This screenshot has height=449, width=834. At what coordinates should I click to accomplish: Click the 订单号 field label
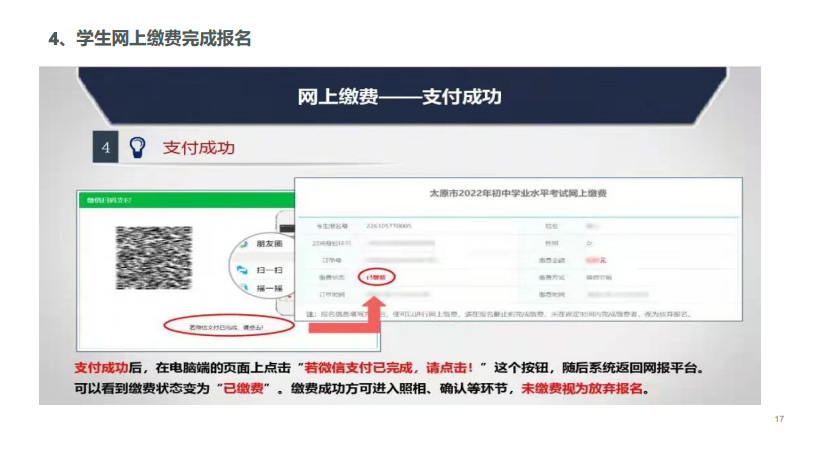pyautogui.click(x=332, y=260)
